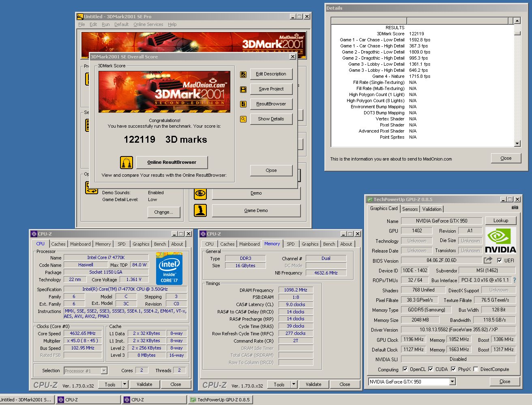532x405 pixels.
Task: Click the Online ResultBrowser button
Action: [172, 163]
